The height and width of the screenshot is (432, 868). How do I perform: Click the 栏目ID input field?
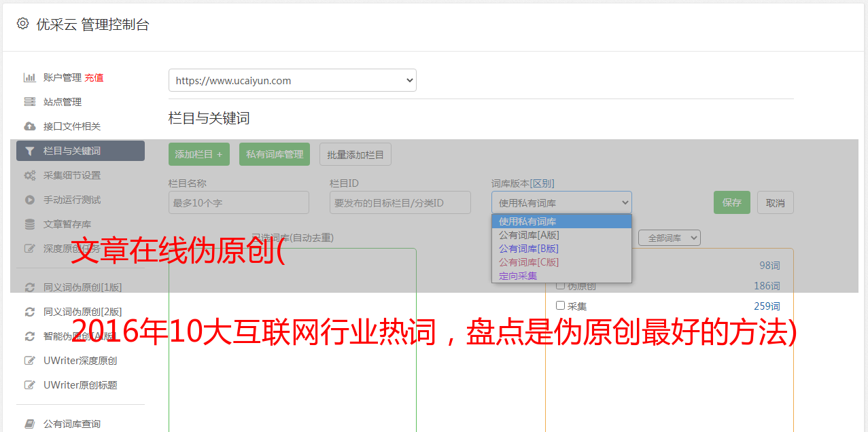(x=400, y=202)
